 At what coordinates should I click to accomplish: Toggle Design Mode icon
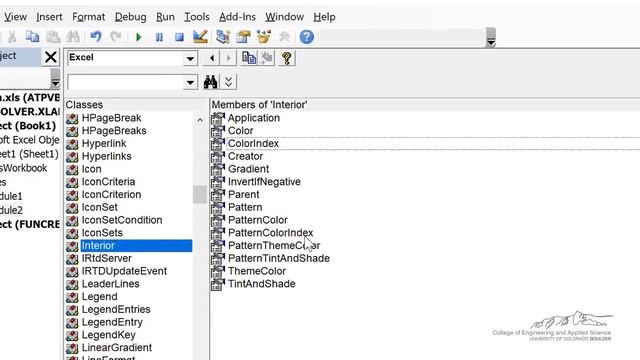click(x=200, y=37)
